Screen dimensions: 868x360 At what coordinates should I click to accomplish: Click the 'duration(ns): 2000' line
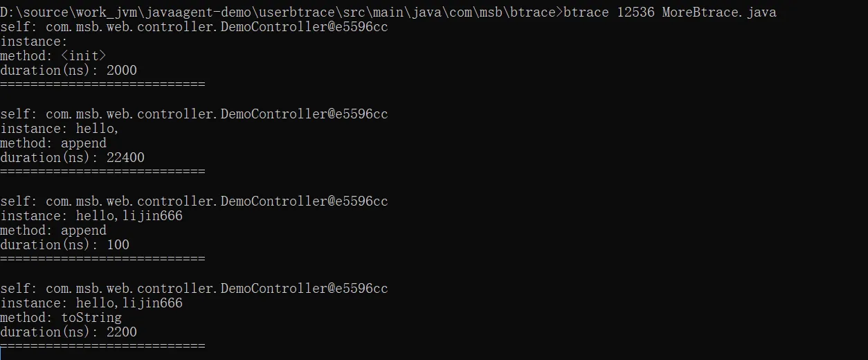(x=69, y=71)
